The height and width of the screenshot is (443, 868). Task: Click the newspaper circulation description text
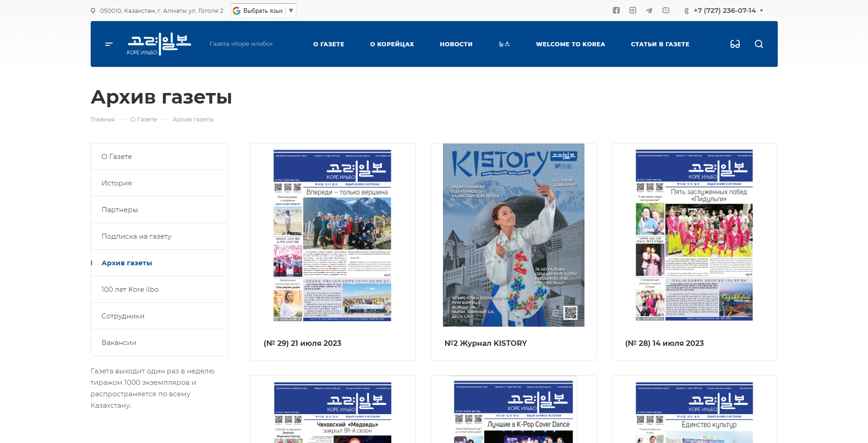[x=153, y=388]
